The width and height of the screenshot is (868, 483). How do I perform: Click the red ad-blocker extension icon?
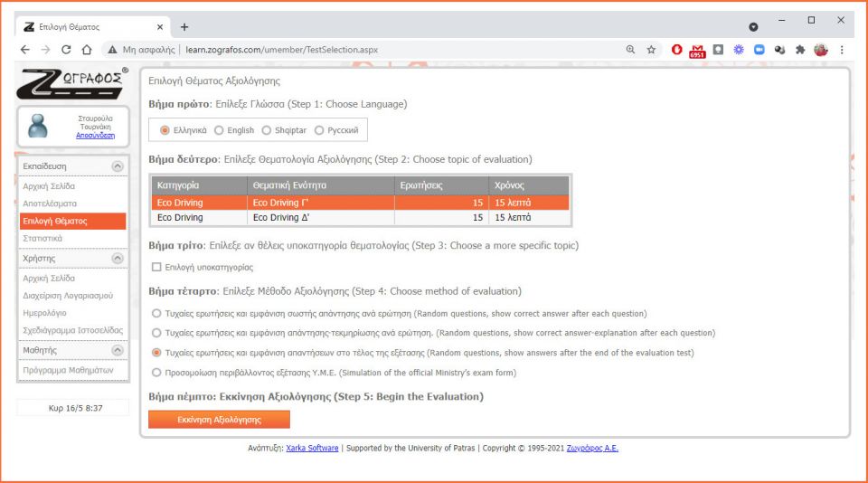(x=677, y=51)
